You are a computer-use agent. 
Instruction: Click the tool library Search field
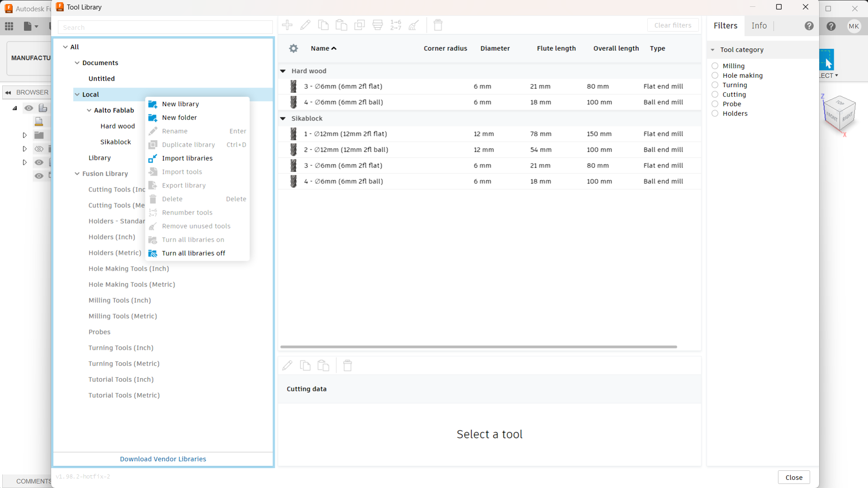tap(165, 27)
